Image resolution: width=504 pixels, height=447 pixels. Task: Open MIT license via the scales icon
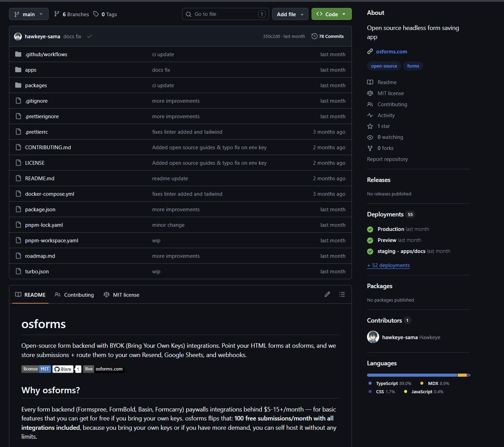pos(370,93)
